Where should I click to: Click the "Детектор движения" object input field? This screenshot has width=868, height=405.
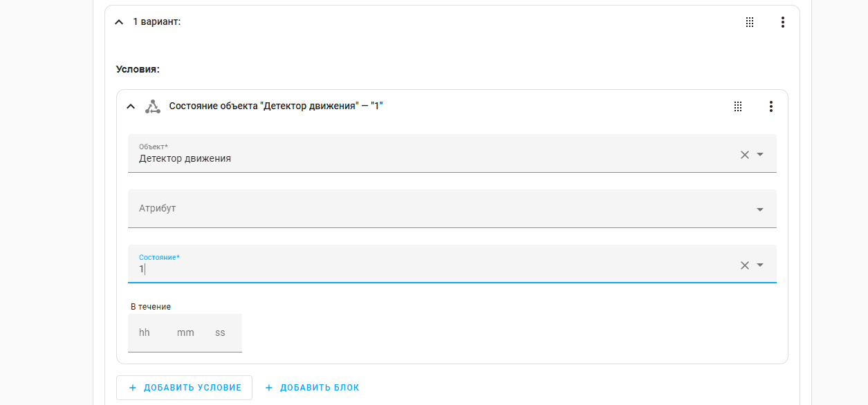coord(415,158)
